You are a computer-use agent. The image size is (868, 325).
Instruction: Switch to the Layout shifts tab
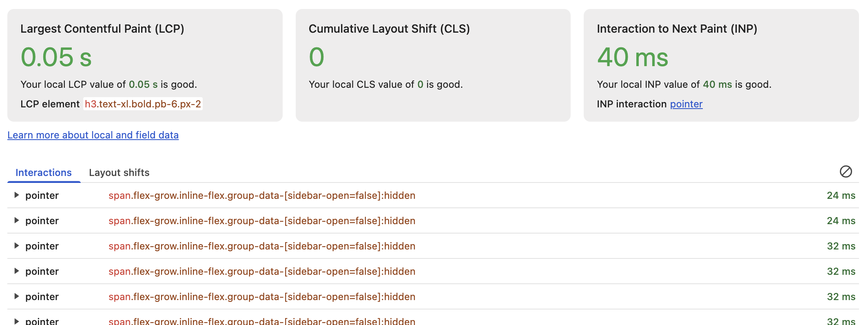tap(119, 173)
